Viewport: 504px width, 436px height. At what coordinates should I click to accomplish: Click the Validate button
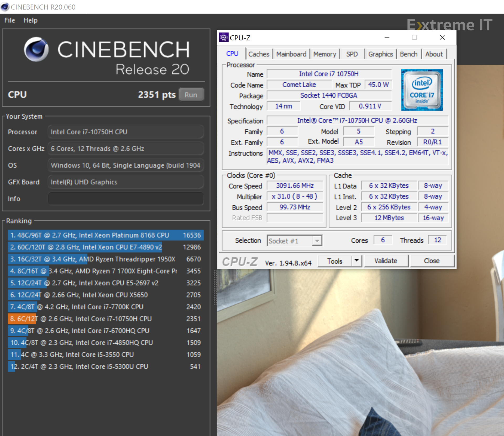click(x=386, y=261)
